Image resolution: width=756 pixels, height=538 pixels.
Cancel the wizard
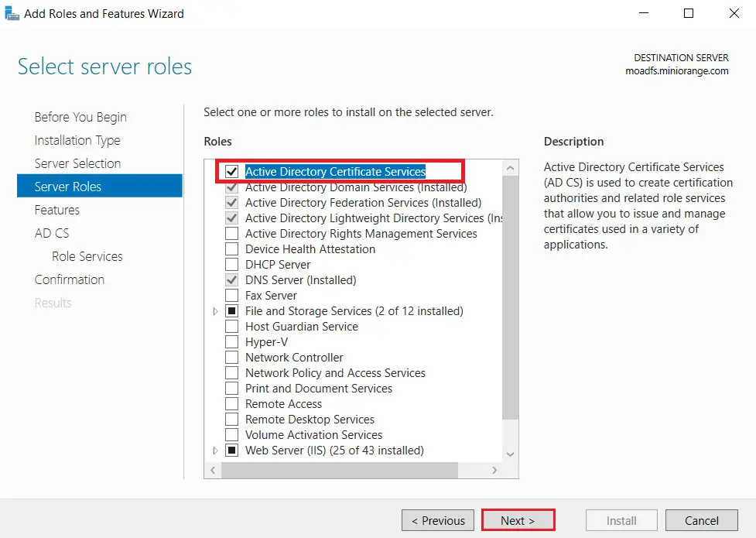(701, 519)
